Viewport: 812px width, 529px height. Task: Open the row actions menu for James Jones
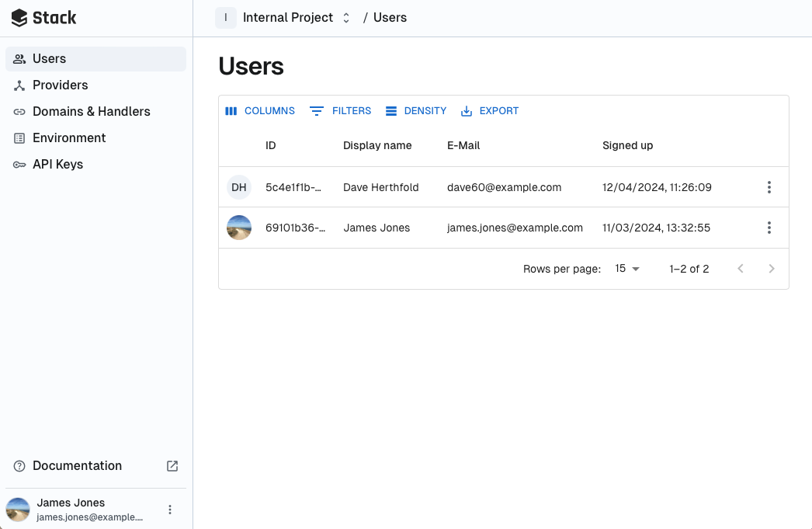pos(769,228)
